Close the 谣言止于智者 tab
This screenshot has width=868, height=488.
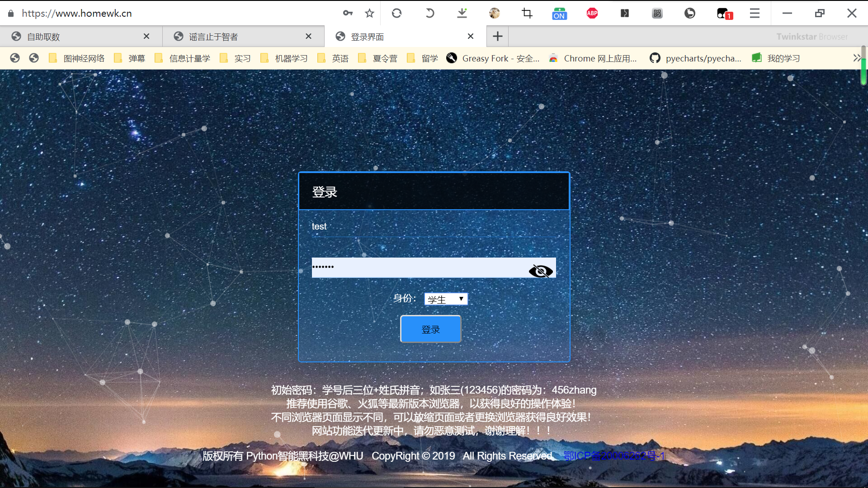click(308, 36)
